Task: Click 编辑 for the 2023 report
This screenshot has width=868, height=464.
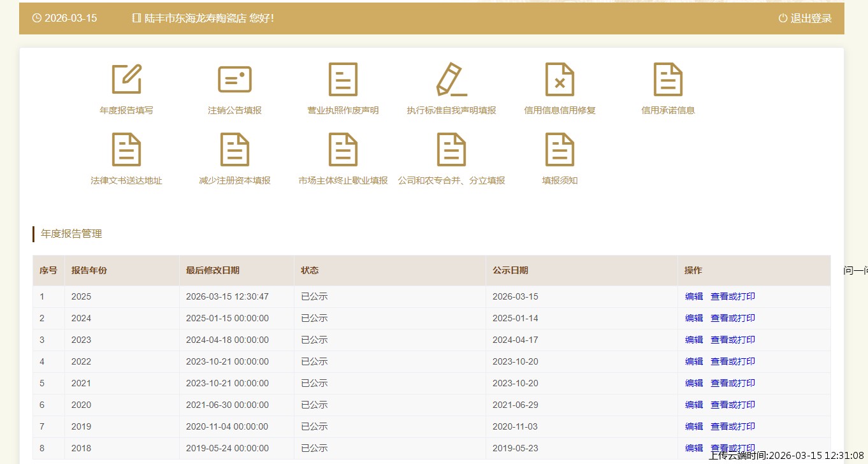Action: (x=693, y=340)
